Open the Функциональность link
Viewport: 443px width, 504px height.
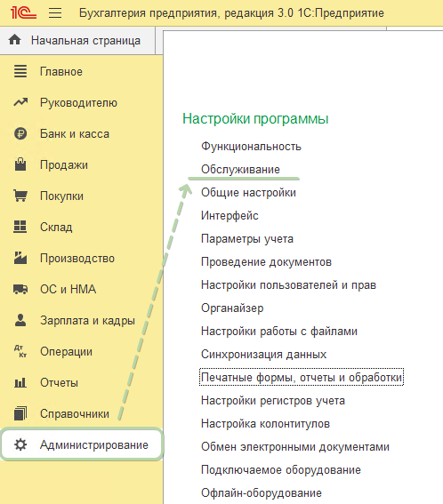(x=251, y=147)
